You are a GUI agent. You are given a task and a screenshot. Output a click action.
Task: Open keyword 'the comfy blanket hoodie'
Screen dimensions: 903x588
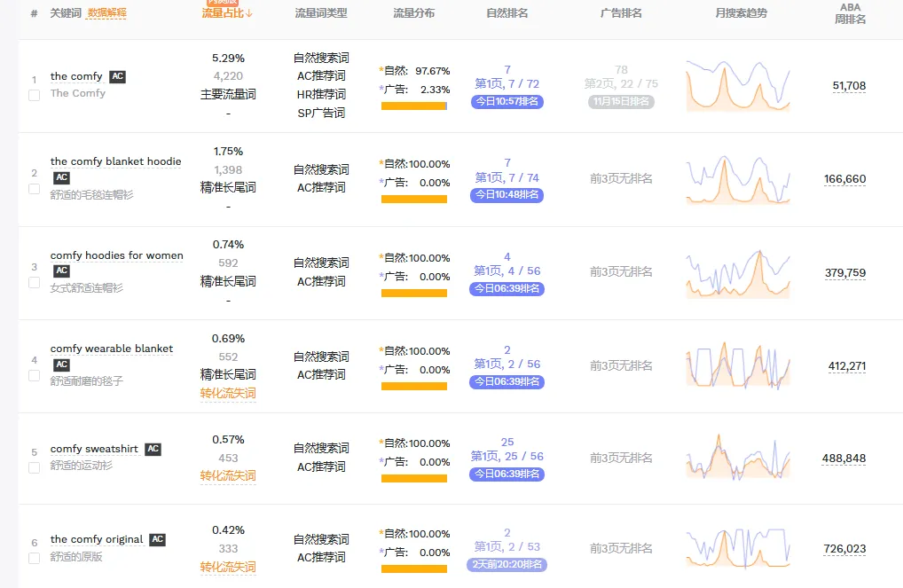pyautogui.click(x=115, y=161)
